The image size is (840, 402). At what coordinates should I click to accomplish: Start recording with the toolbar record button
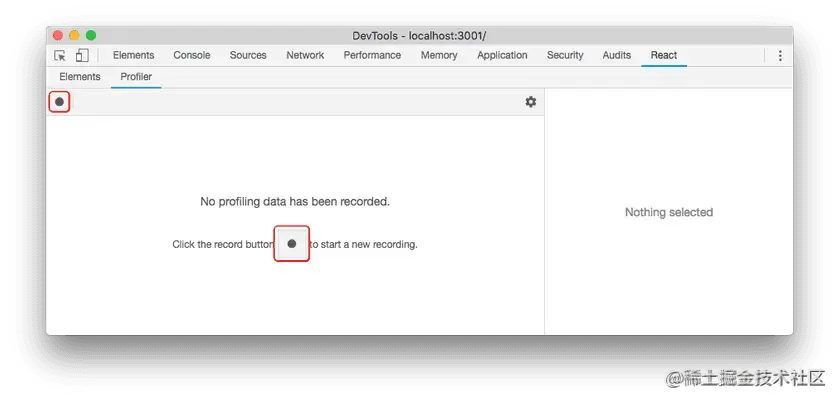coord(59,101)
